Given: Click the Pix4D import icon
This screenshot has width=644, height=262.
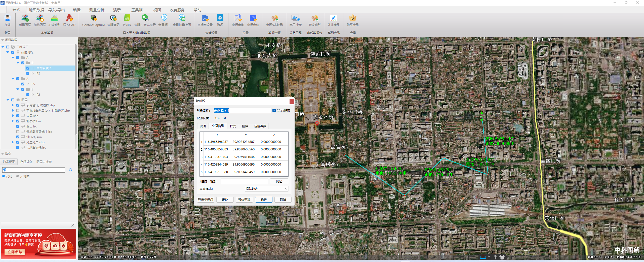Looking at the screenshot, I should (127, 18).
